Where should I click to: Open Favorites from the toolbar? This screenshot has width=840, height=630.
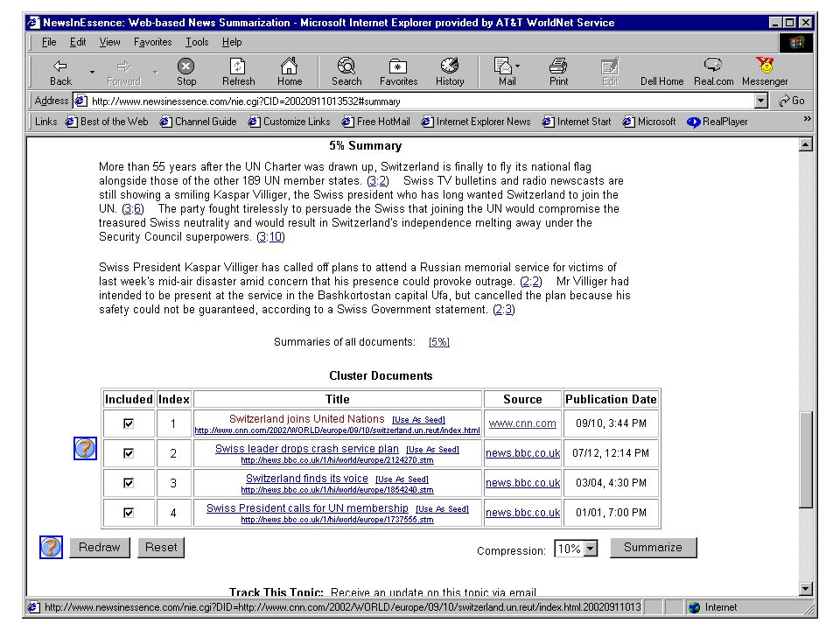398,72
